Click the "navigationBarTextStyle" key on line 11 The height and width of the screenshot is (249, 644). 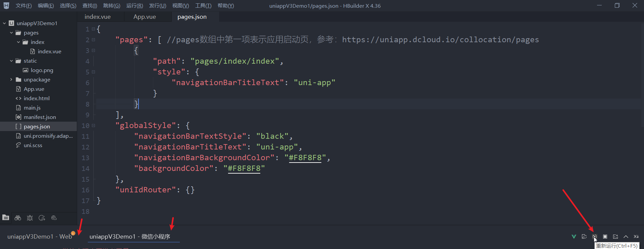(x=190, y=136)
